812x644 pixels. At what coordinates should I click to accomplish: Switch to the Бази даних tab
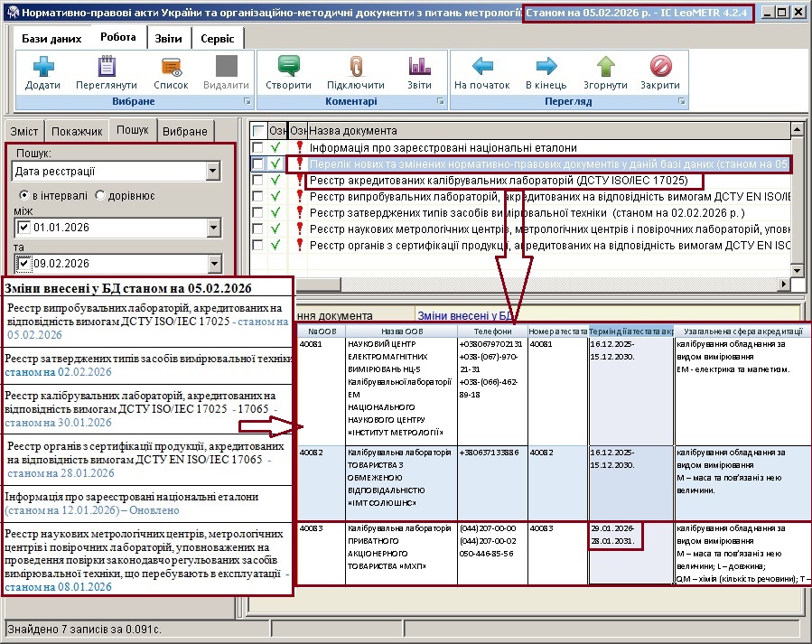51,39
